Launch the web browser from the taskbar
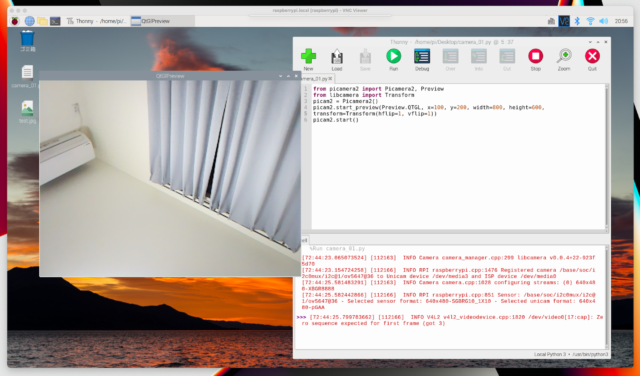The height and width of the screenshot is (376, 640). (x=29, y=21)
